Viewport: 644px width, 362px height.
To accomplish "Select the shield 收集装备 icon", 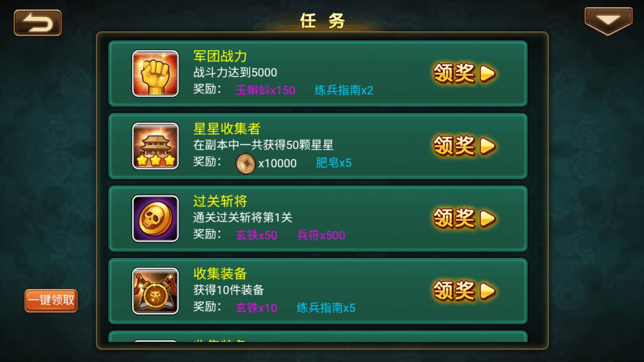I will [155, 291].
